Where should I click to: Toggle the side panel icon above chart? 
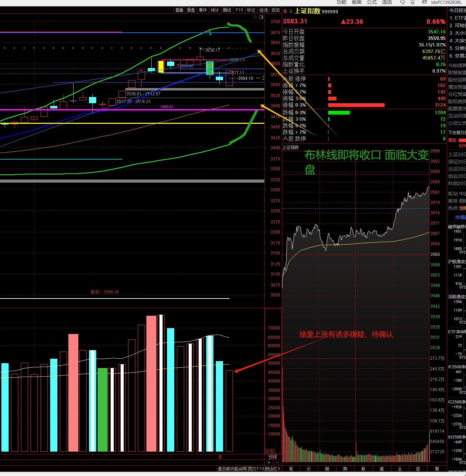coord(261,17)
